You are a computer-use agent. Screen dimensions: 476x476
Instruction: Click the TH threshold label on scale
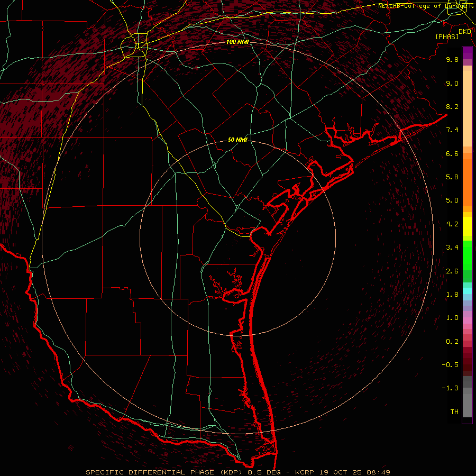coord(454,412)
